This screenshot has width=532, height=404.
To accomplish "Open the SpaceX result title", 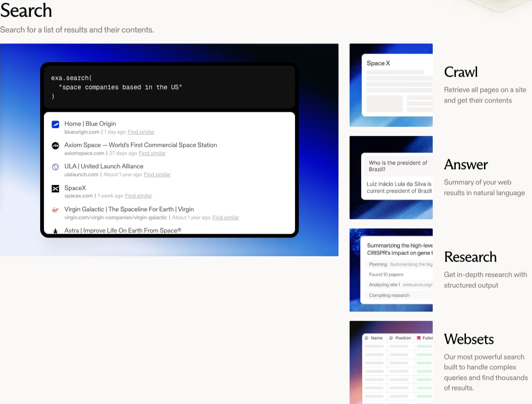I will coord(75,188).
